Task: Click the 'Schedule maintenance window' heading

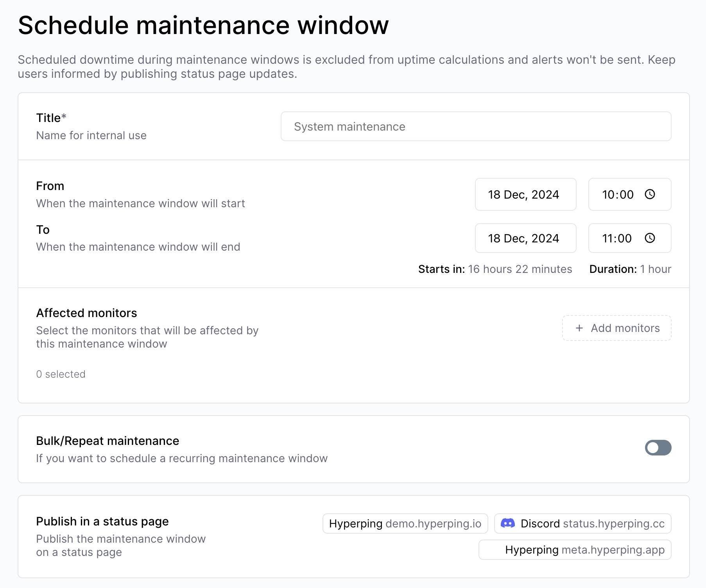Action: pyautogui.click(x=203, y=25)
